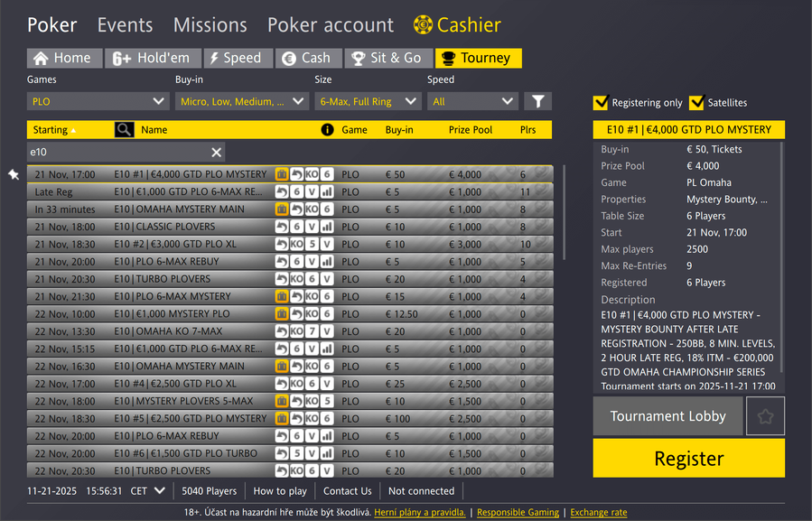Click the mystery bounty icon on OMAHA MYSTERY MAIN row
Image resolution: width=812 pixels, height=521 pixels.
click(282, 209)
